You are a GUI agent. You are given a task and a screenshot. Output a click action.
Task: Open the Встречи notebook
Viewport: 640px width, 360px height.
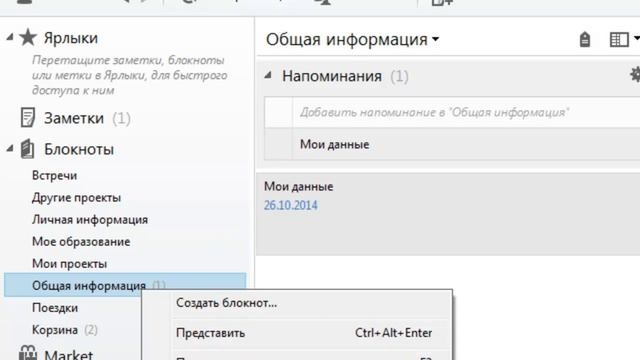[x=54, y=176]
